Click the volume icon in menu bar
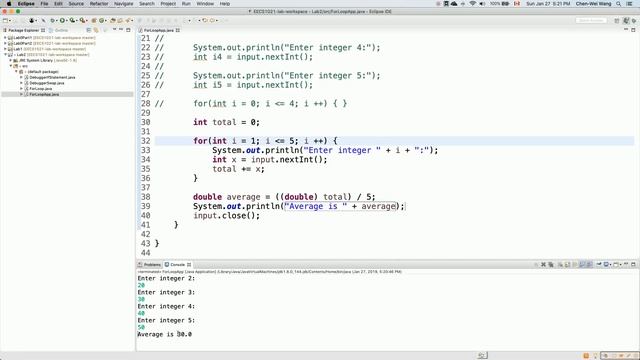Viewport: 640px width, 360px height. [482, 4]
